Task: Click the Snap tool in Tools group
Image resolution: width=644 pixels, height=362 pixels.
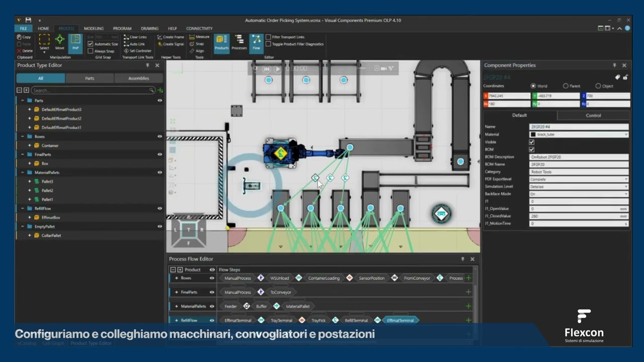Action: (197, 44)
